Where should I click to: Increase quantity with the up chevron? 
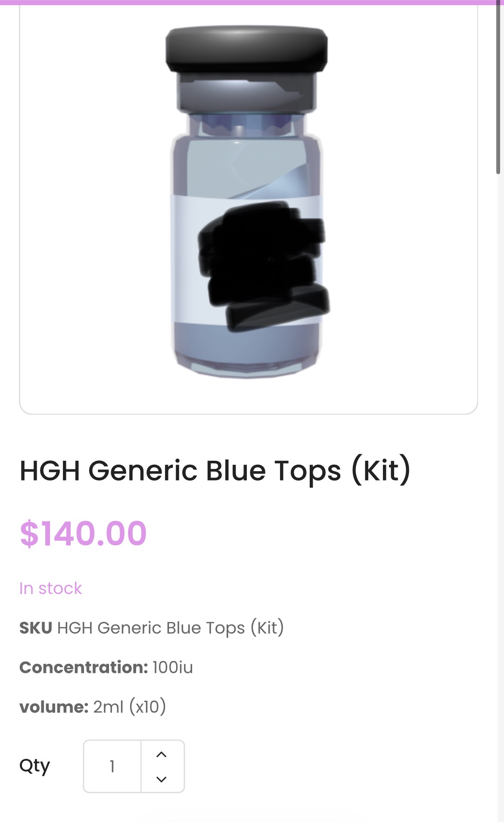tap(162, 754)
